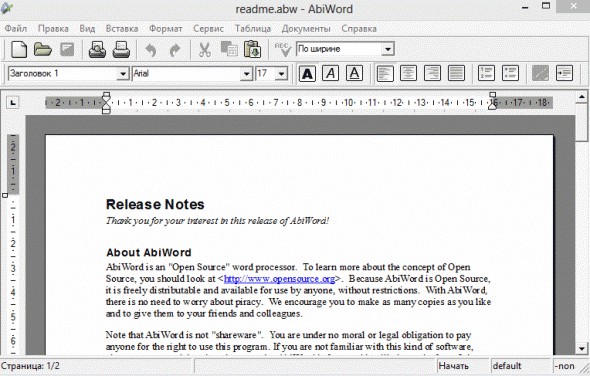
Task: Copy selection with the copy icon
Action: [229, 49]
